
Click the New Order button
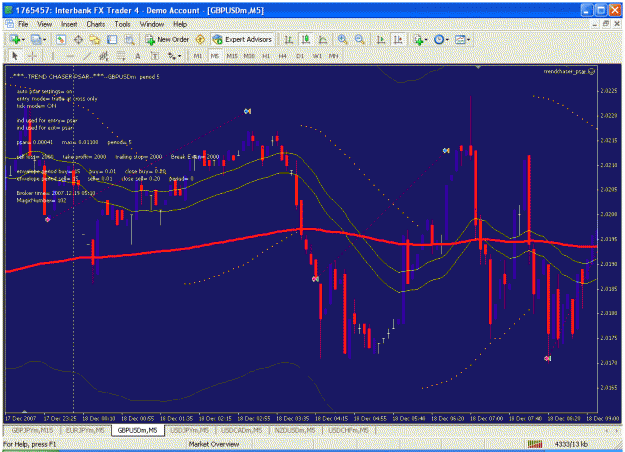click(x=167, y=39)
